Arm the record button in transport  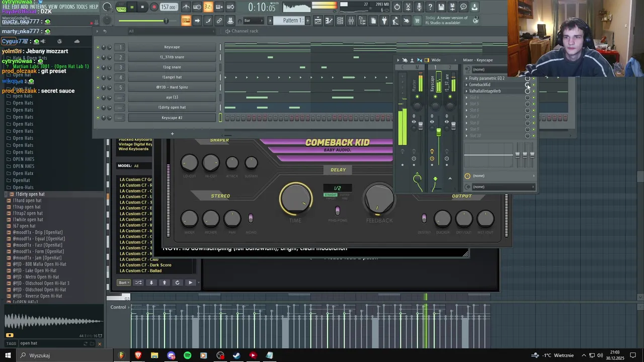click(x=154, y=7)
